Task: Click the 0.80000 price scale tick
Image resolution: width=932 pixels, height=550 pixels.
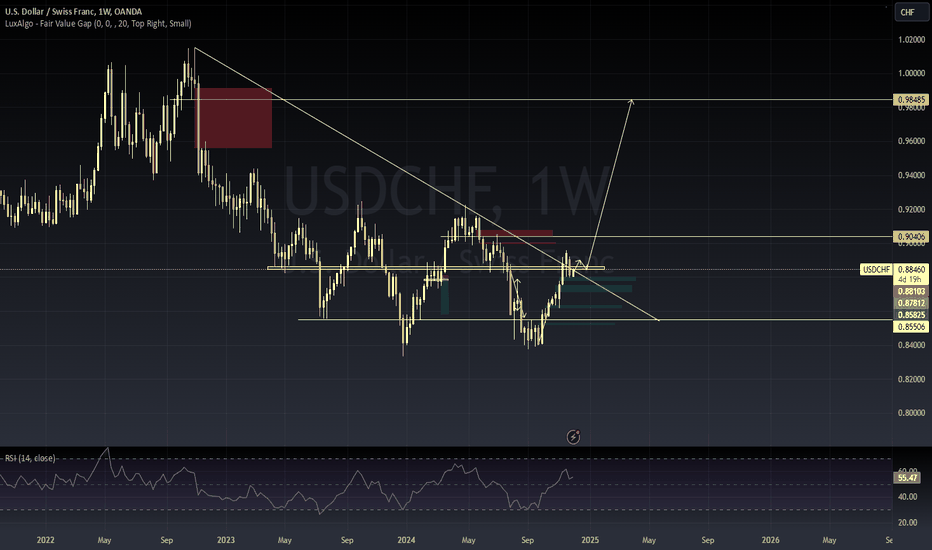Action: pyautogui.click(x=912, y=413)
